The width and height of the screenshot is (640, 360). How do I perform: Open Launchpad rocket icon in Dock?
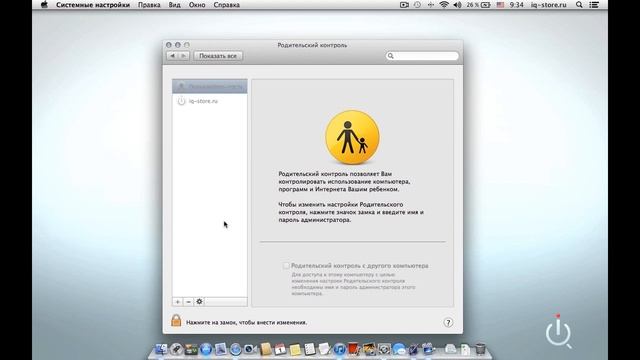[x=176, y=349]
